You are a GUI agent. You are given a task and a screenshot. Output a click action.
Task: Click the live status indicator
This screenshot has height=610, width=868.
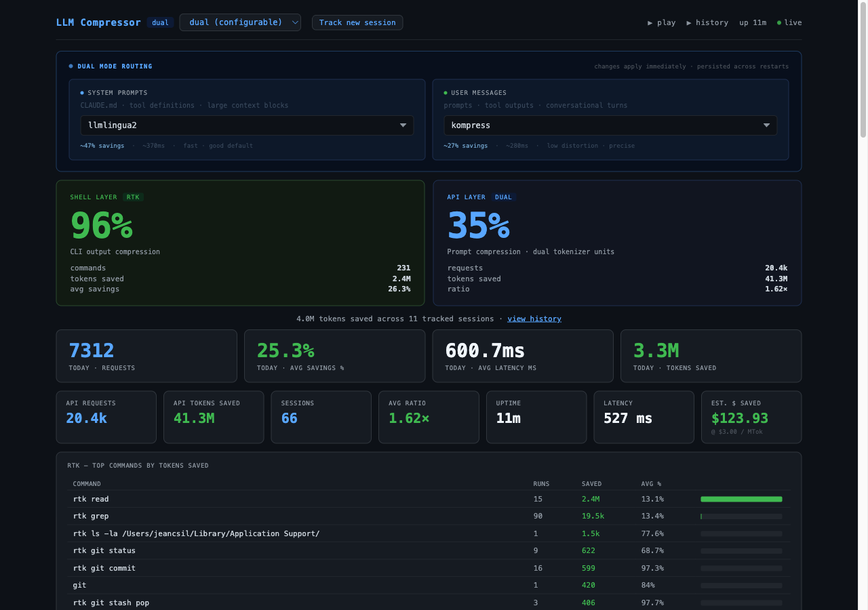pos(789,22)
